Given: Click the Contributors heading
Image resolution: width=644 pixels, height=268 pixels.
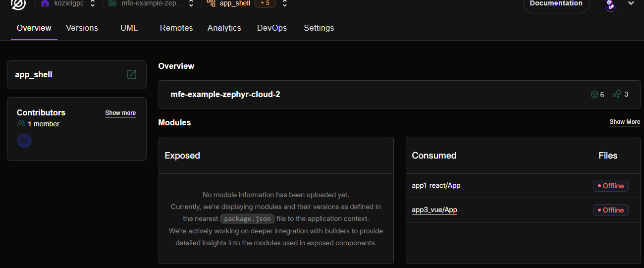Looking at the screenshot, I should 41,112.
